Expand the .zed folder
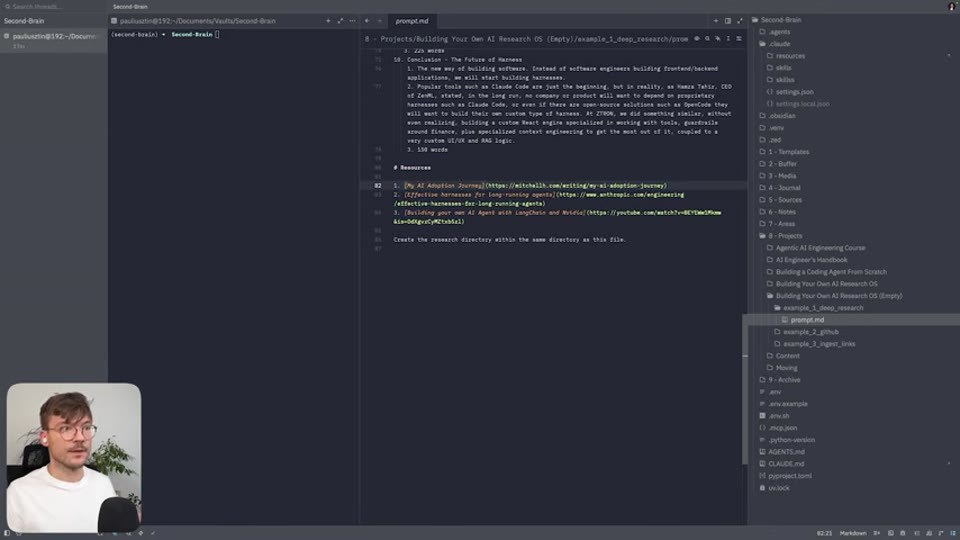 (774, 140)
